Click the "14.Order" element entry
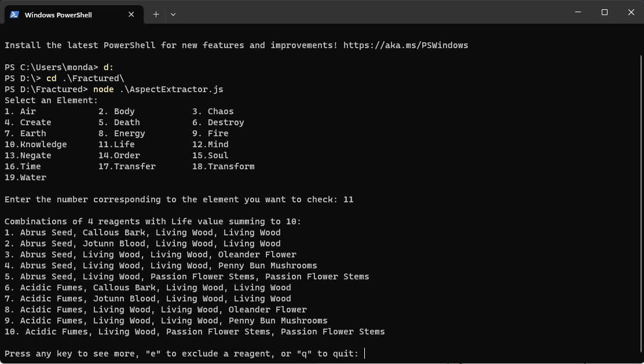 tap(119, 155)
